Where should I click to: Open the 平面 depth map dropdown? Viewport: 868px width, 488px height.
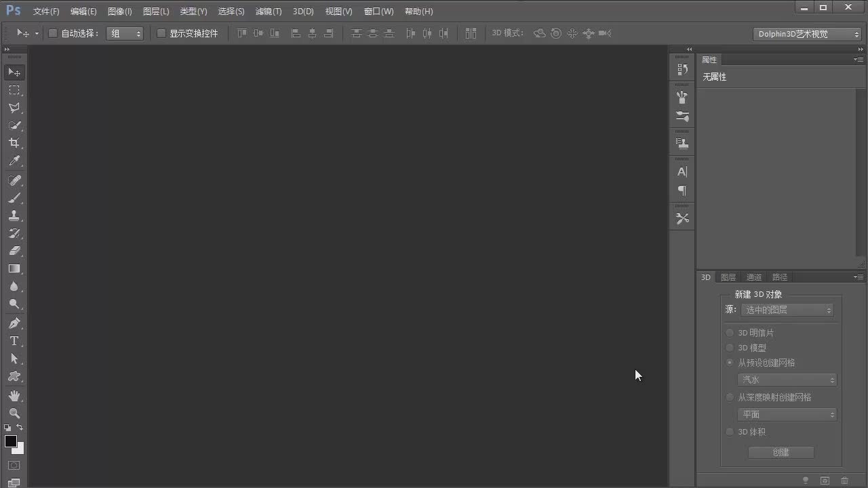pos(787,415)
